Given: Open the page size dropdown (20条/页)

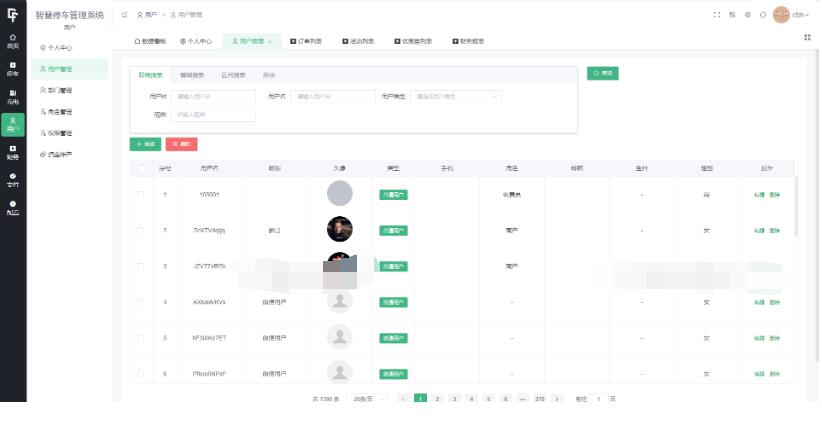Looking at the screenshot, I should (367, 399).
